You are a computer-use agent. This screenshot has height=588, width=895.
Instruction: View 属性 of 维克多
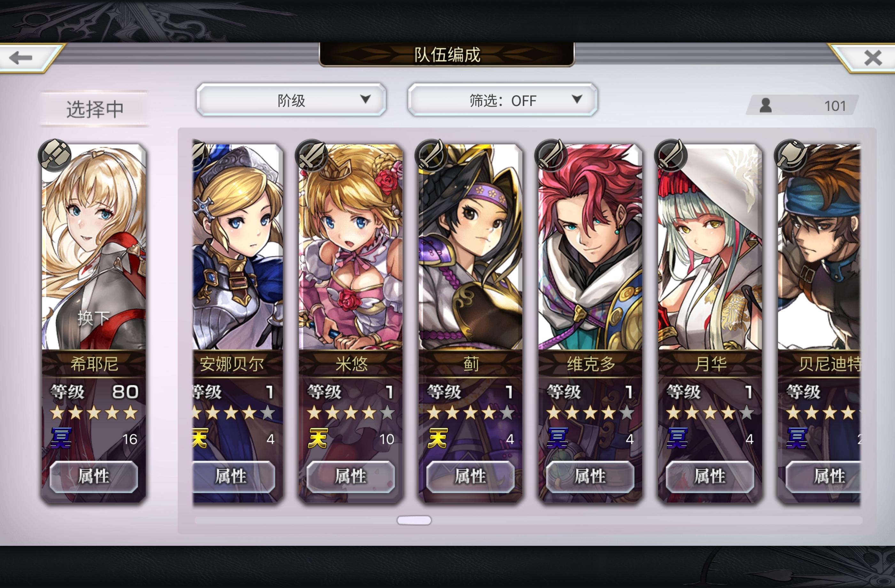[590, 477]
